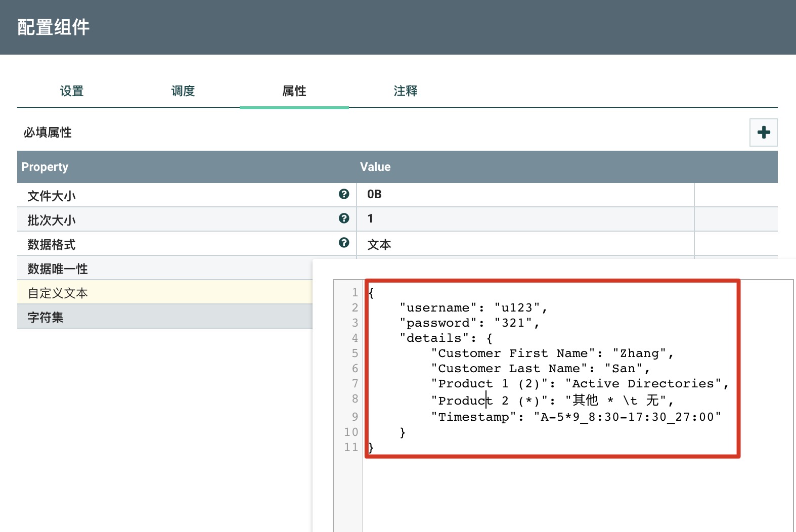Open the 注释 tab
796x532 pixels.
[406, 91]
